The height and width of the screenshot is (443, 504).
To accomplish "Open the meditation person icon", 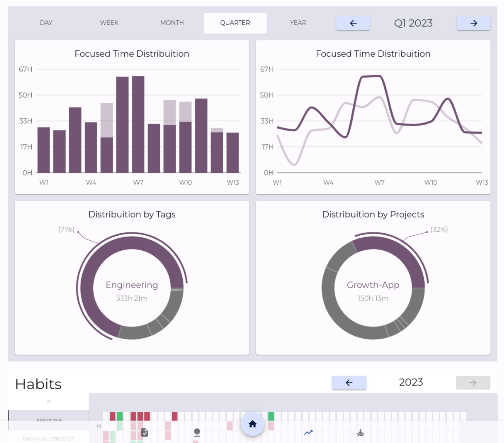I will [x=361, y=432].
